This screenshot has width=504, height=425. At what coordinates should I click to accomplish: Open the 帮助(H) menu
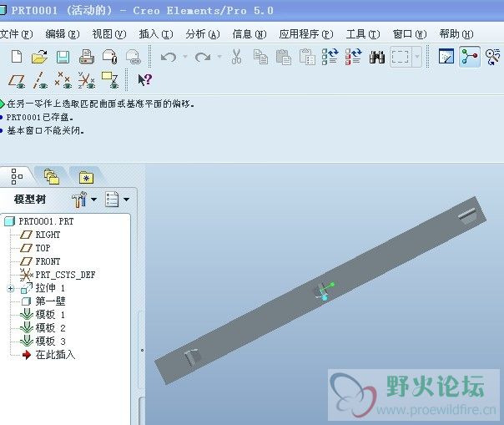tap(456, 33)
